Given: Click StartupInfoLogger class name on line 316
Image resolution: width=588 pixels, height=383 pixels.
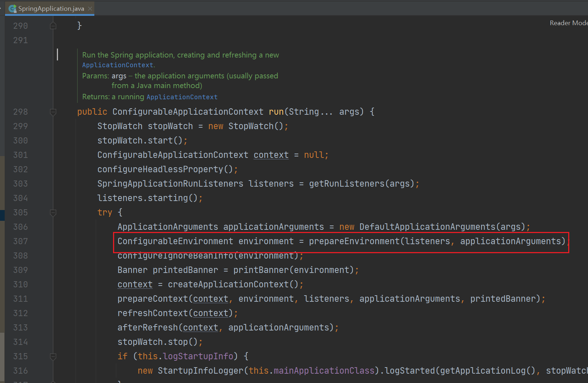Looking at the screenshot, I should tap(201, 371).
